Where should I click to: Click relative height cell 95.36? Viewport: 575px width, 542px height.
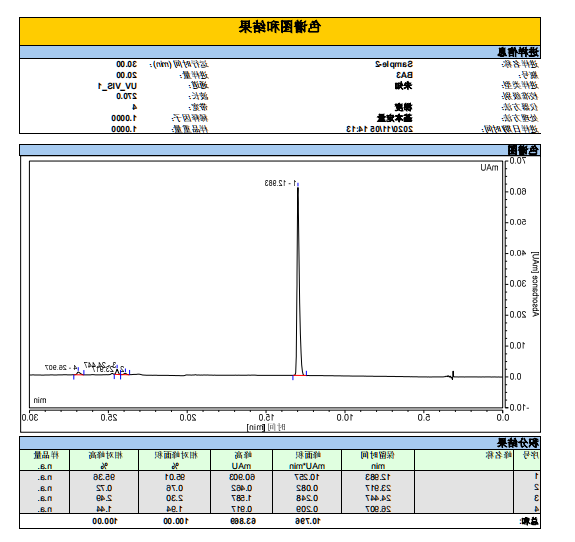(104, 477)
